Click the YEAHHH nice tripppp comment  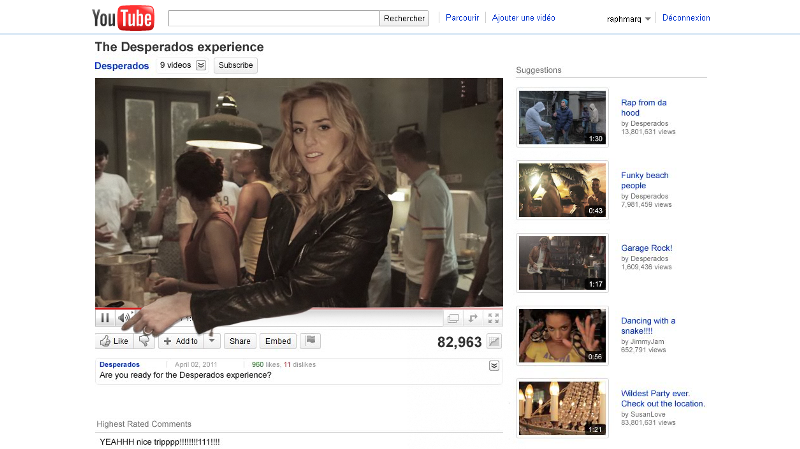pyautogui.click(x=160, y=442)
